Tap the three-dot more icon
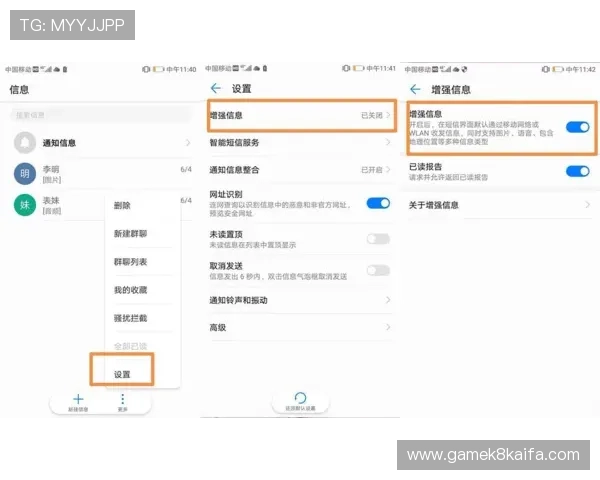This screenshot has width=600, height=480. point(122,399)
